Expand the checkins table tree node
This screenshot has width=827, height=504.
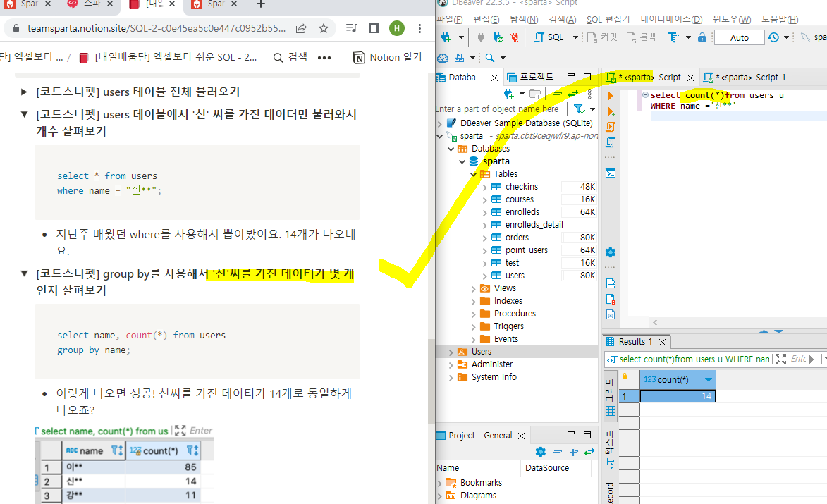click(x=484, y=187)
